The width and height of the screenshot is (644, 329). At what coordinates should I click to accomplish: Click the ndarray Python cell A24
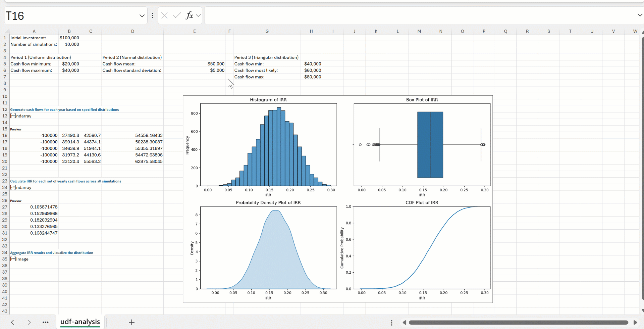[x=23, y=187]
